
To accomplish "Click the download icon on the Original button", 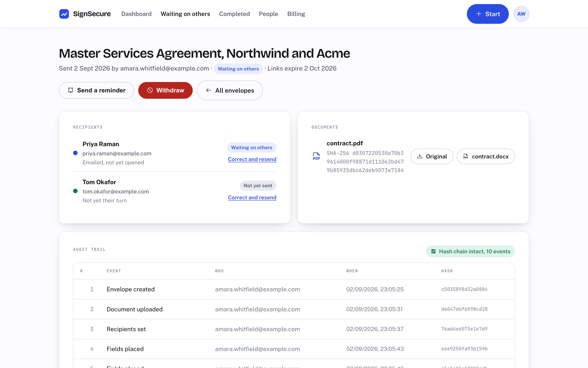I will tap(420, 156).
